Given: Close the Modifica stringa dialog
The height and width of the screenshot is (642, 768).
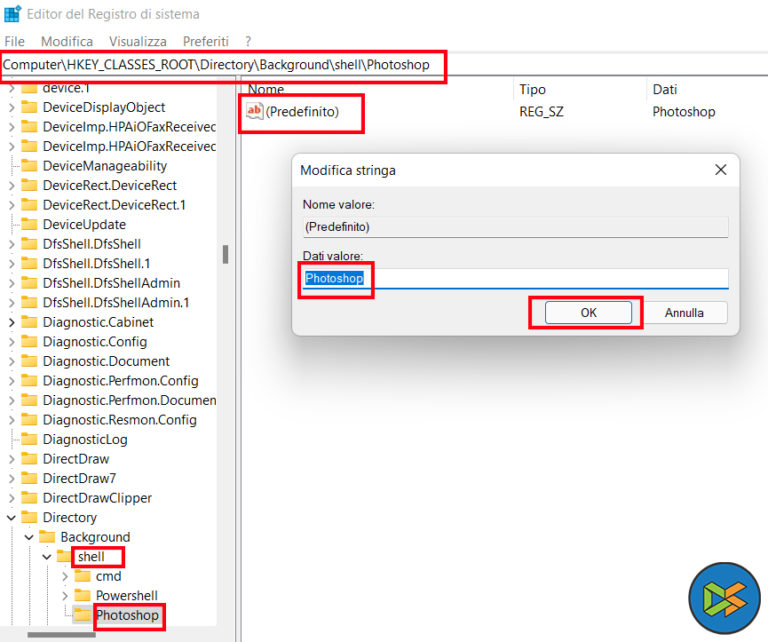Looking at the screenshot, I should pyautogui.click(x=720, y=170).
